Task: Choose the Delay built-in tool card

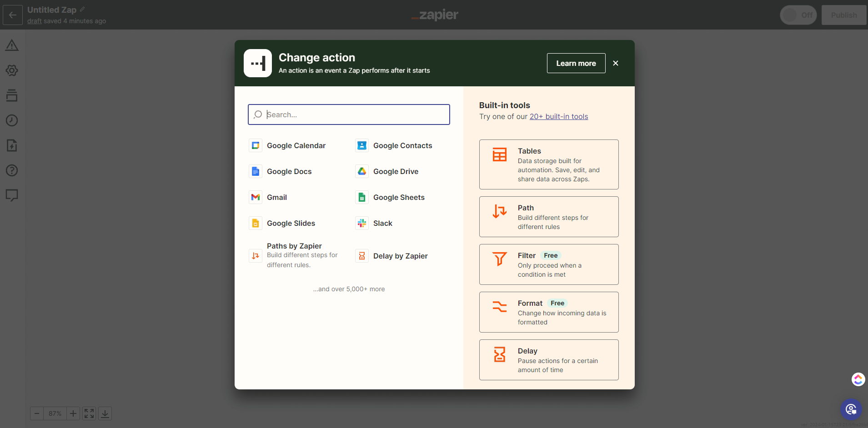Action: (549, 360)
